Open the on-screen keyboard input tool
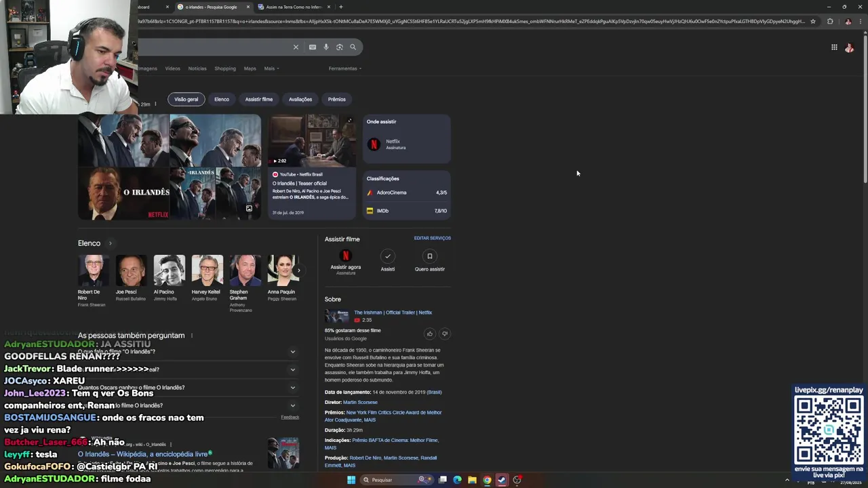 tap(312, 47)
